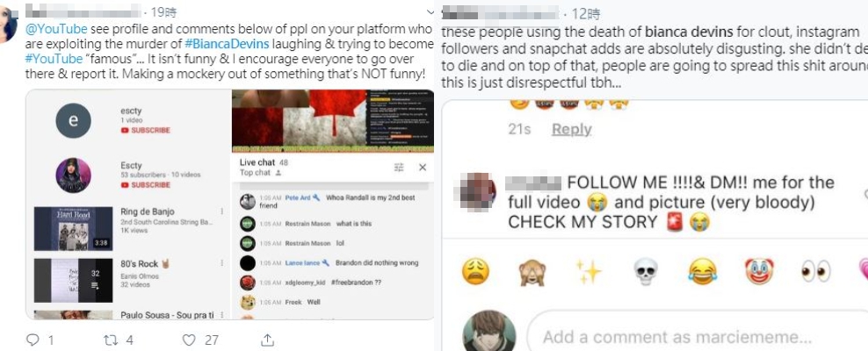Insert the sparkles emoji
This screenshot has width=868, height=351.
point(589,271)
